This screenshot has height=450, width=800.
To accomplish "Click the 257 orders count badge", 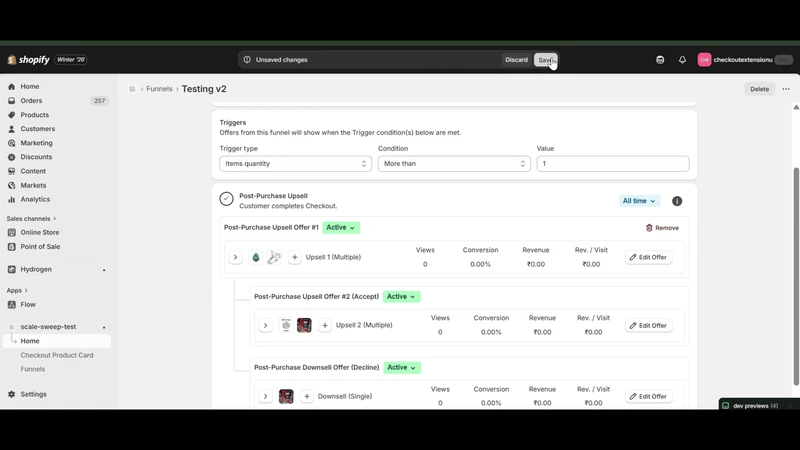I will pos(99,101).
